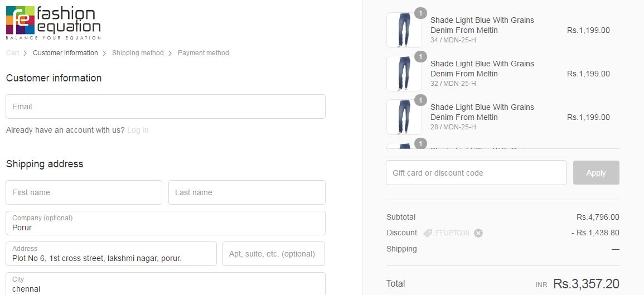Click the Apt, suite, etc. field
This screenshot has width=644, height=295.
point(273,254)
